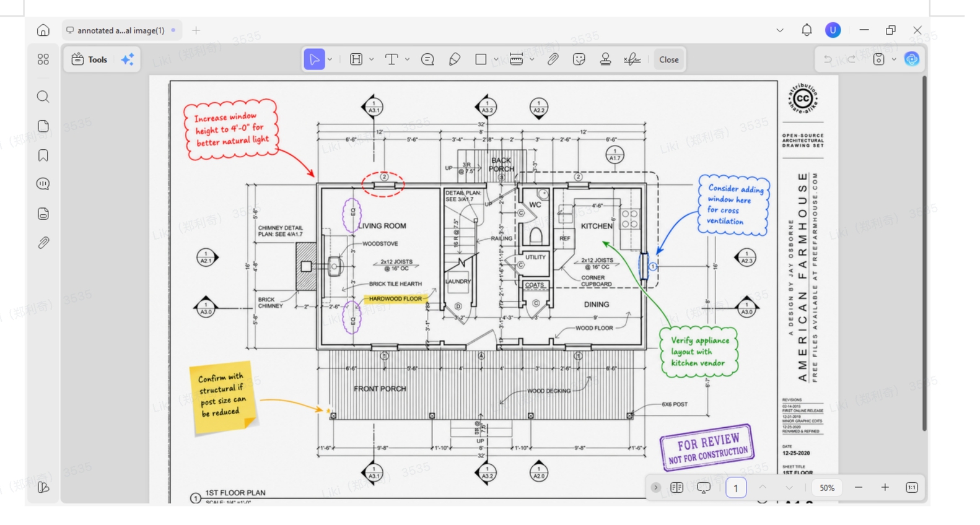The height and width of the screenshot is (525, 980).
Task: Select the red cloud window height comment
Action: point(230,129)
